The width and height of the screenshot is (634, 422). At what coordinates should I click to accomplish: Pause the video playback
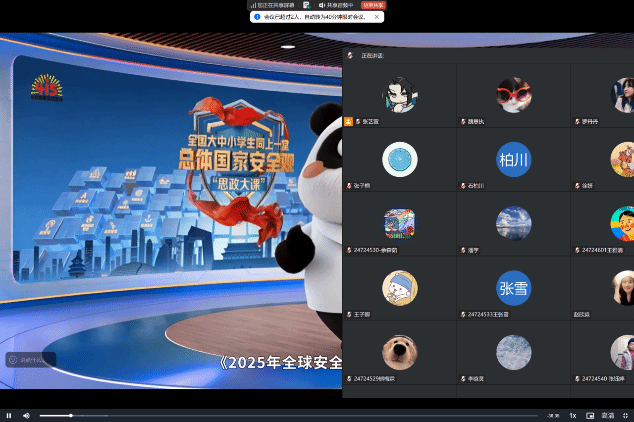click(9, 415)
